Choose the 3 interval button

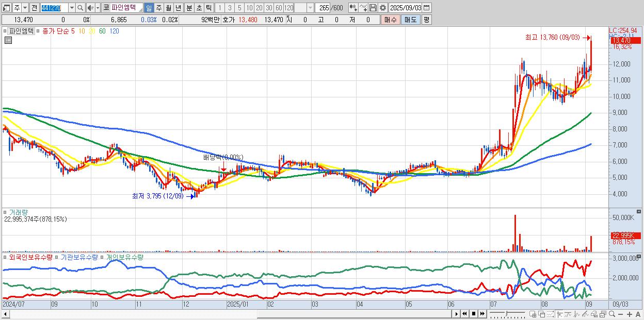(229, 8)
